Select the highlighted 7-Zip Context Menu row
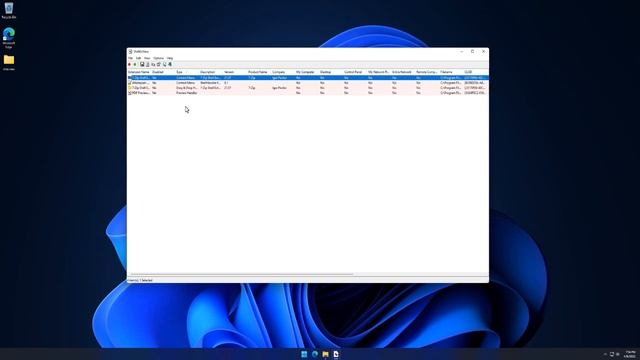 (x=308, y=78)
